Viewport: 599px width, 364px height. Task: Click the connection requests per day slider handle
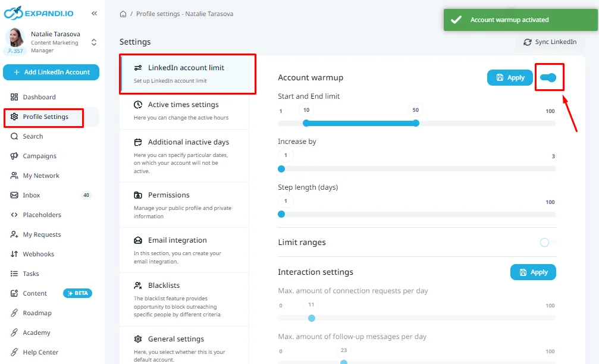[x=312, y=318]
